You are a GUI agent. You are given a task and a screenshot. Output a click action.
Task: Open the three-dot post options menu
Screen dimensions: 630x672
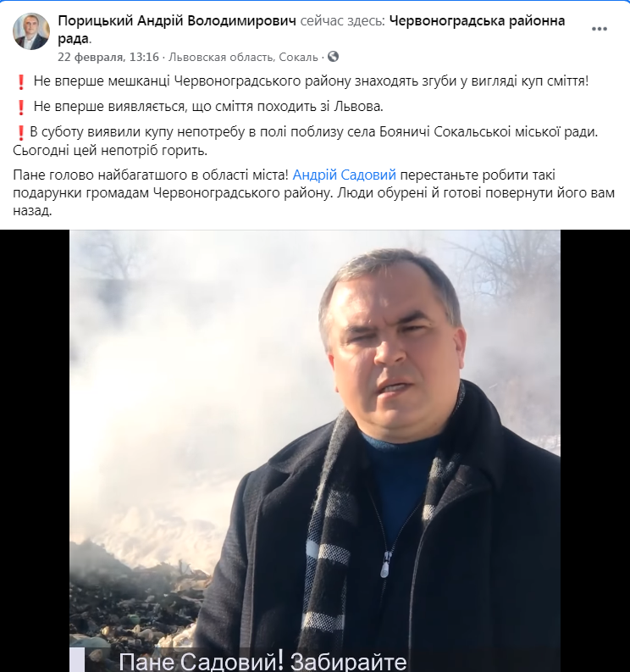click(600, 29)
